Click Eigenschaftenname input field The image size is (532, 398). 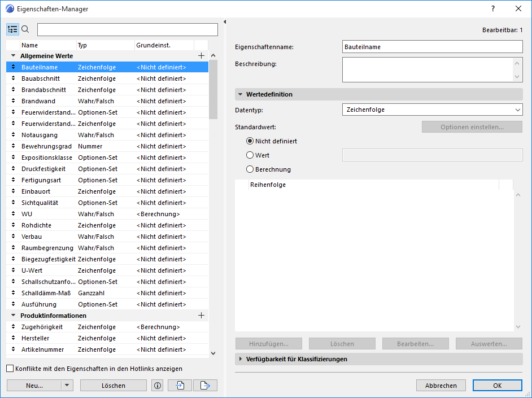pos(432,47)
